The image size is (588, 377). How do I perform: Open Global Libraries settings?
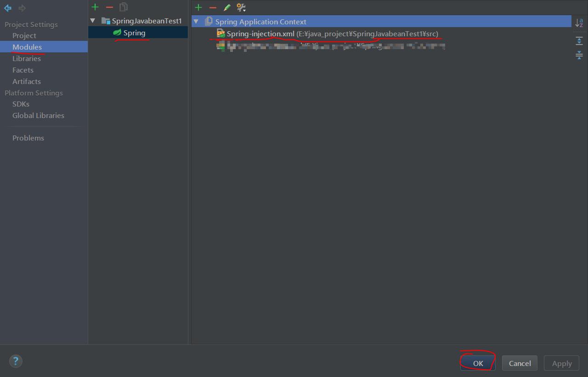tap(38, 115)
